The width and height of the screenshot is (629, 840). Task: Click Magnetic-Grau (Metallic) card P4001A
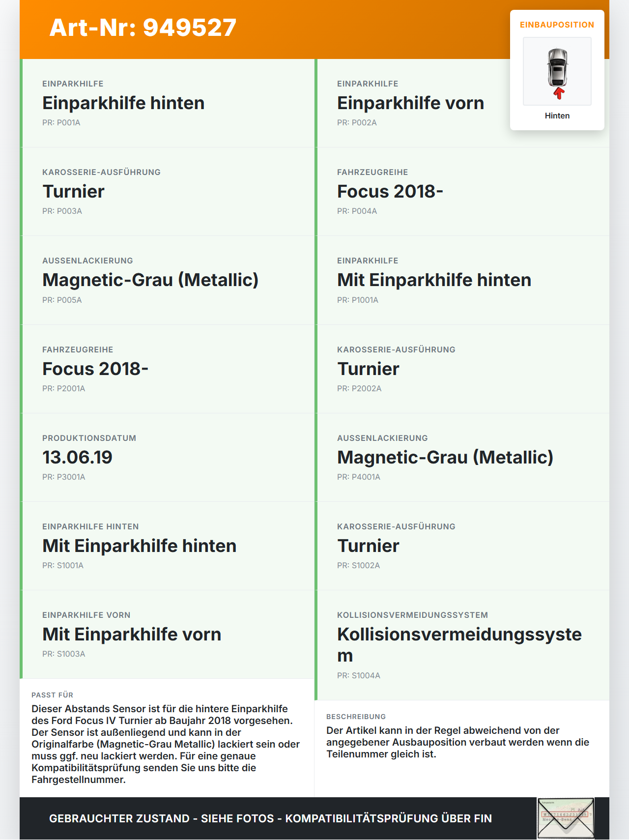(x=462, y=458)
